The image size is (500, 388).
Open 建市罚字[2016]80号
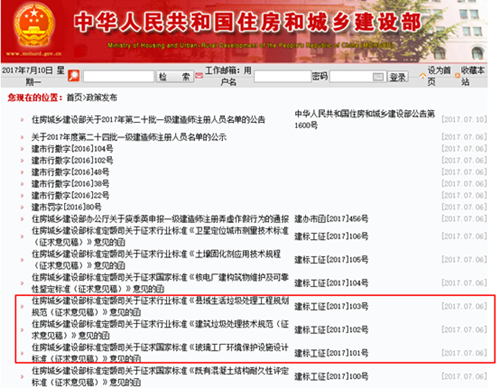coord(66,207)
